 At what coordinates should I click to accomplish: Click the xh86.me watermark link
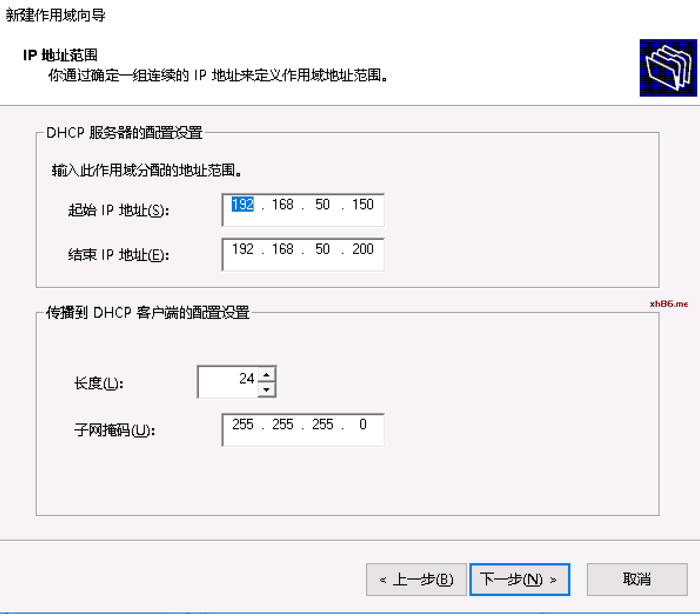pyautogui.click(x=669, y=304)
